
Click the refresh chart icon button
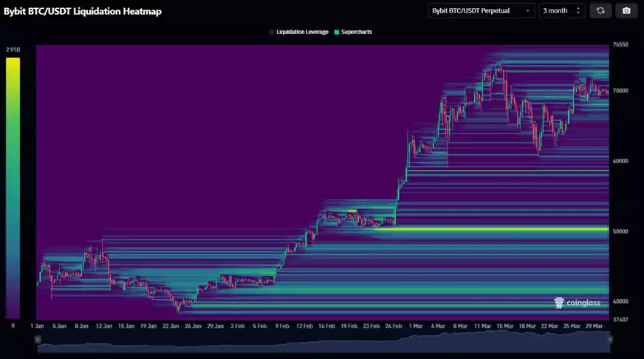point(600,10)
